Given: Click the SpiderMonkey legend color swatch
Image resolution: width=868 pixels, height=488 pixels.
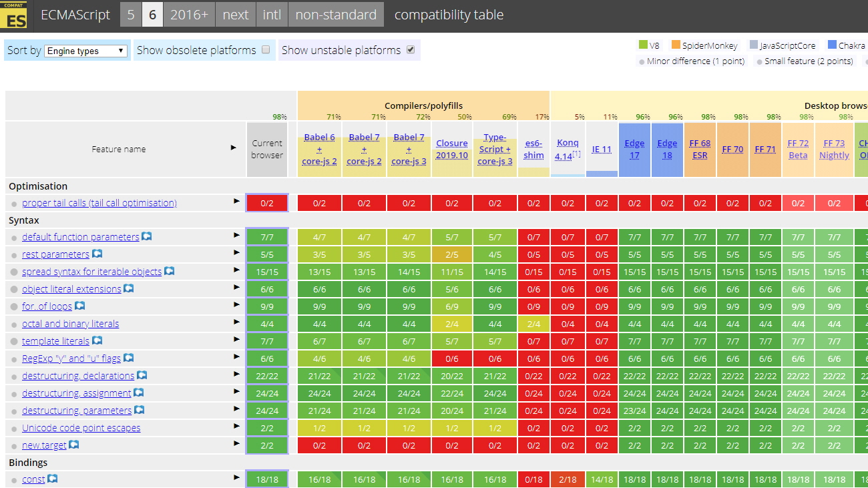Looking at the screenshot, I should (x=676, y=45).
